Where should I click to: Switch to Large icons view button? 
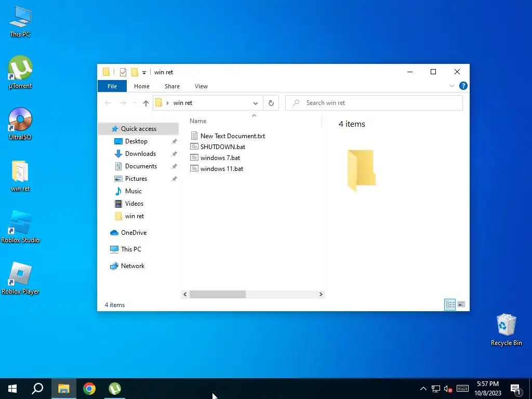461,304
